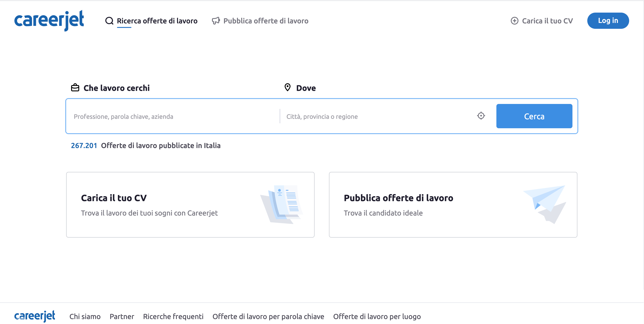Open the Pubblica offerte di lavoro card
Screen dimensions: 644x324
click(453, 205)
